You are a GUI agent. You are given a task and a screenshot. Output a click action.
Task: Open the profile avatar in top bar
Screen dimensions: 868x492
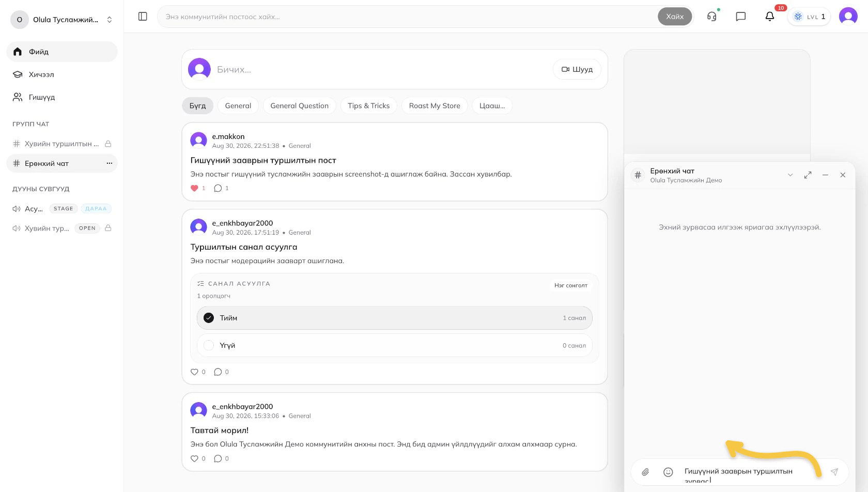(x=848, y=17)
